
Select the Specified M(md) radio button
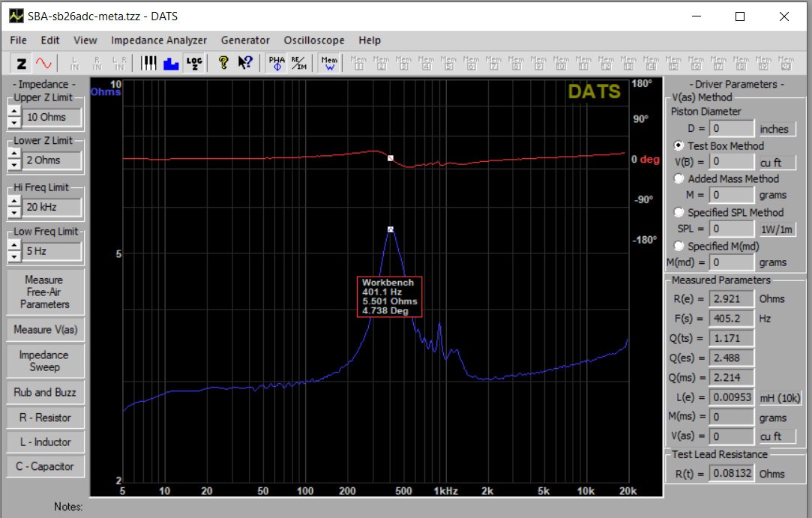pyautogui.click(x=679, y=246)
